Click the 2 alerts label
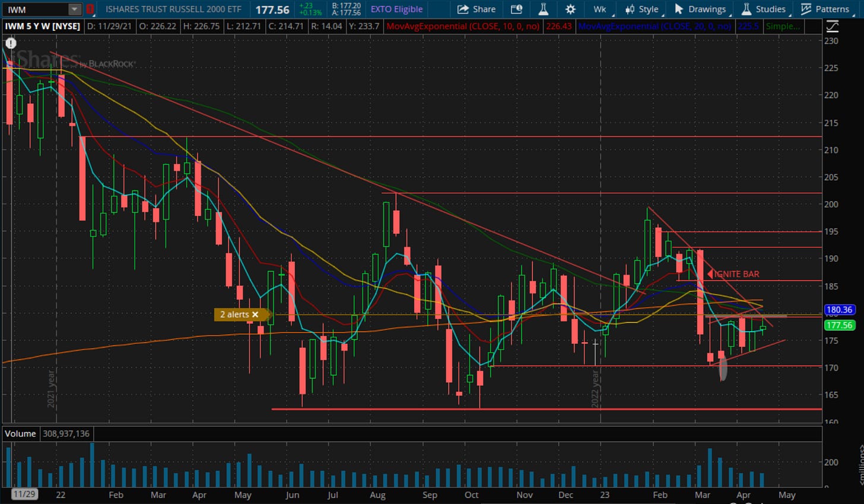 [x=234, y=314]
